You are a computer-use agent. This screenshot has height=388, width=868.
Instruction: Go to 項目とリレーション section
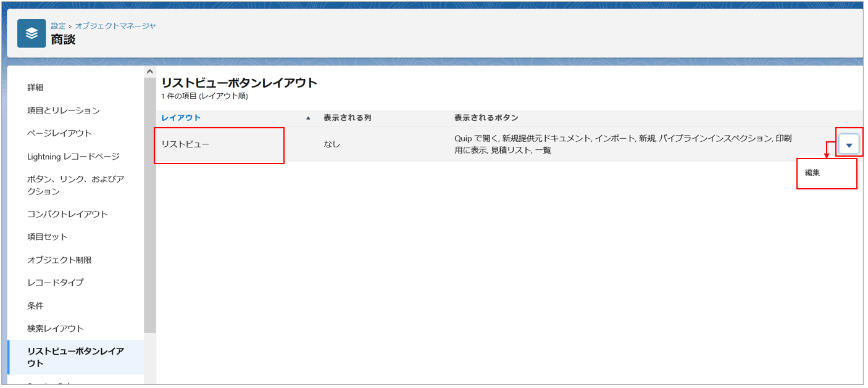point(64,110)
